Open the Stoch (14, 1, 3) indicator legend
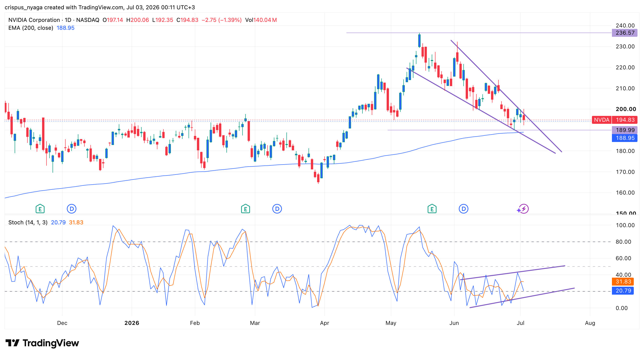644x357 pixels. coord(28,222)
